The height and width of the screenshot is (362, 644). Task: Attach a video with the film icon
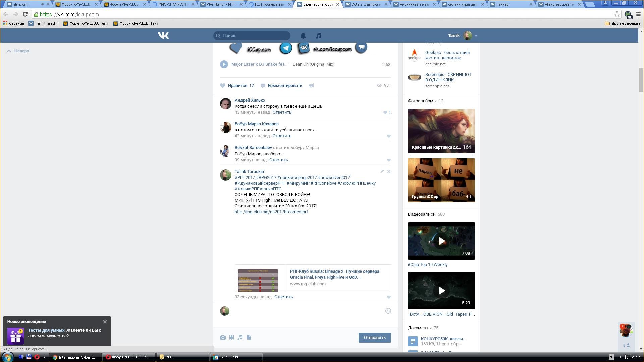coord(231,338)
